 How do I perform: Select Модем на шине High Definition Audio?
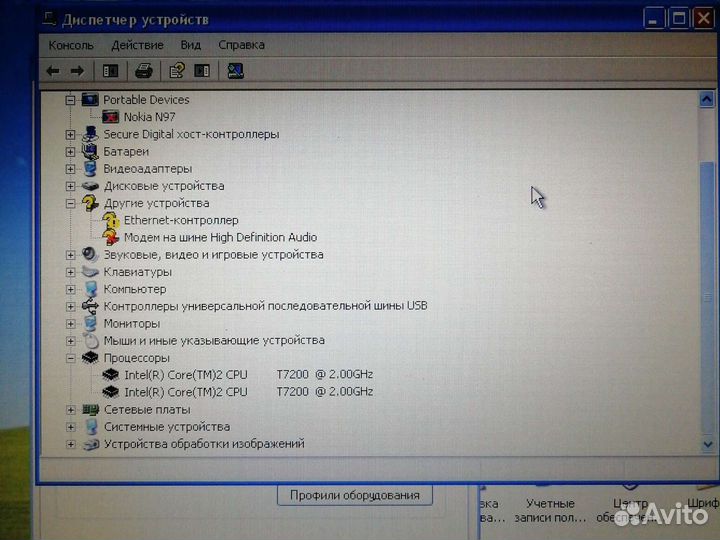[220, 237]
